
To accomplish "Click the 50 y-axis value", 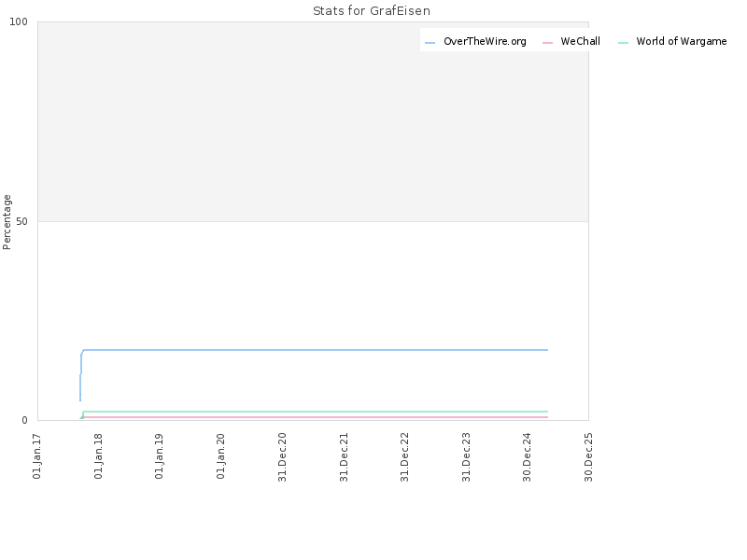I will [21, 222].
